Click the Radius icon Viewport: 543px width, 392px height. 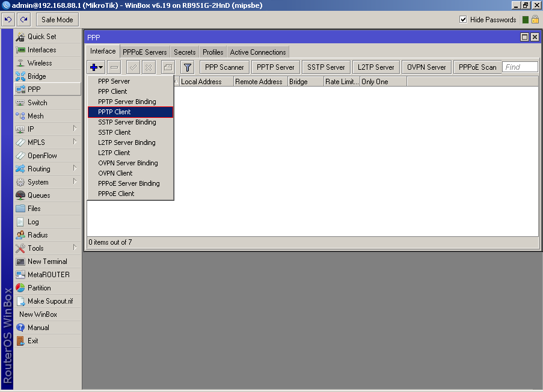20,235
